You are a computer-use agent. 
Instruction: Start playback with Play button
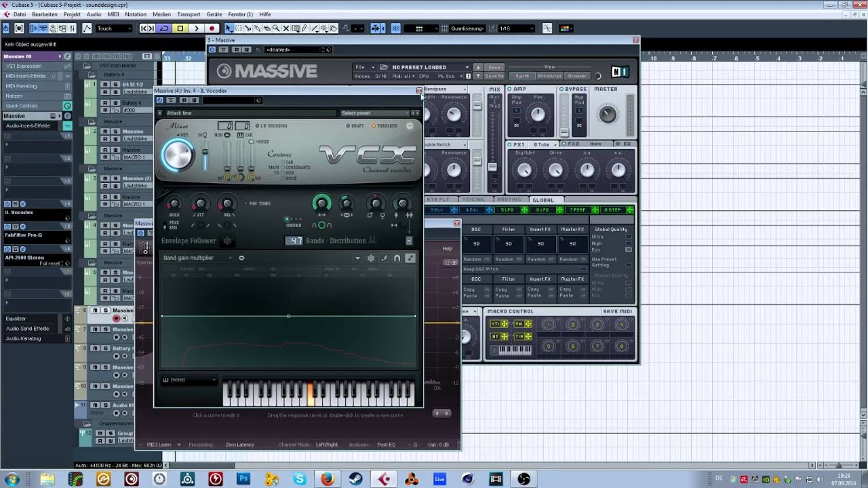(x=196, y=28)
